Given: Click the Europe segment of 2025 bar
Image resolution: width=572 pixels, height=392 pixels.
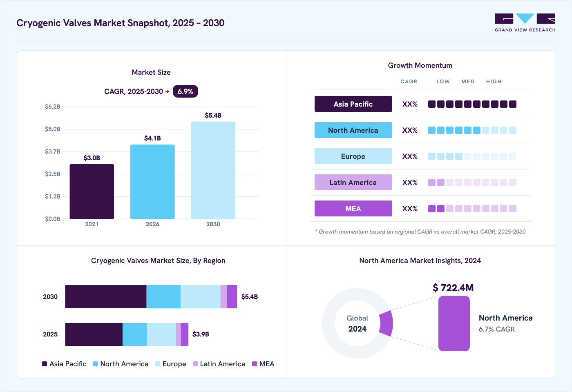Looking at the screenshot, I should 161,334.
